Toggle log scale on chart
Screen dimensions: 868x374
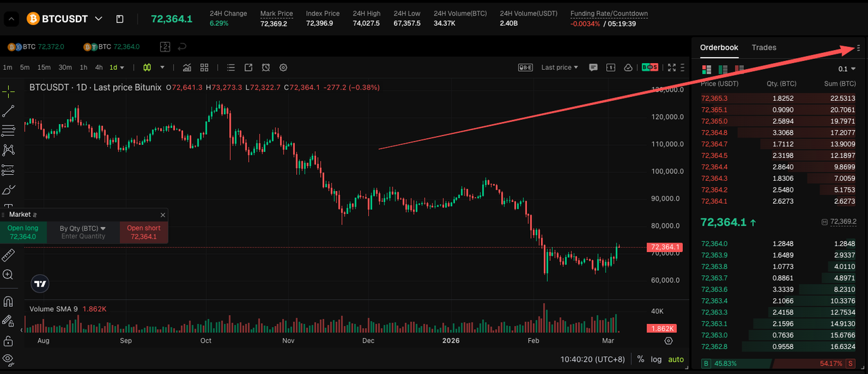click(x=656, y=359)
